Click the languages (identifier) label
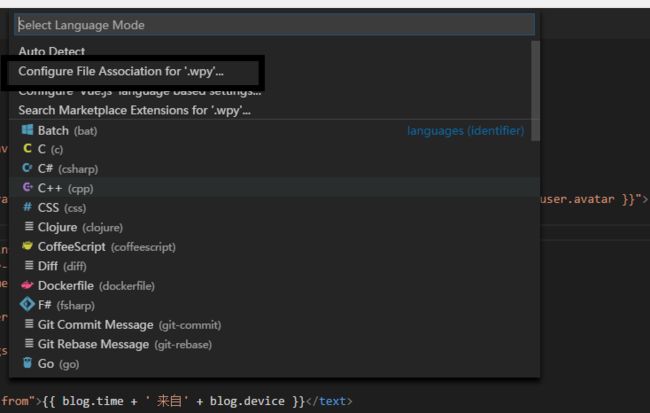This screenshot has height=413, width=650. click(465, 131)
